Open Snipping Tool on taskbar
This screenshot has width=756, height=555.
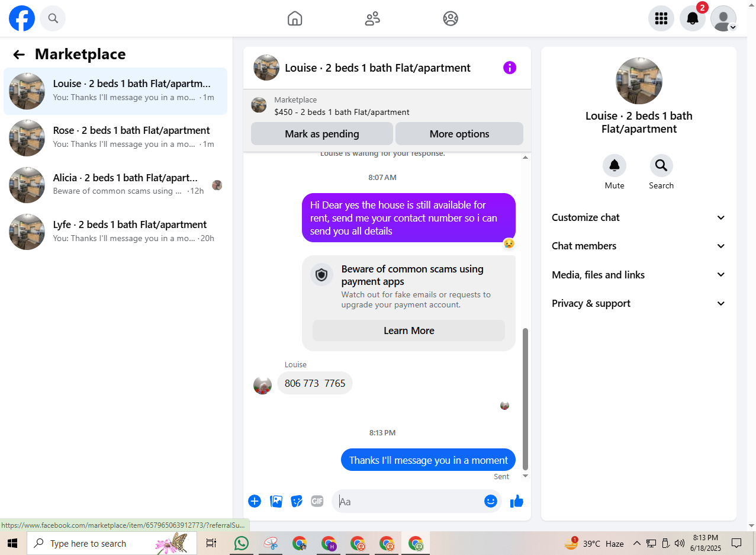[271, 543]
